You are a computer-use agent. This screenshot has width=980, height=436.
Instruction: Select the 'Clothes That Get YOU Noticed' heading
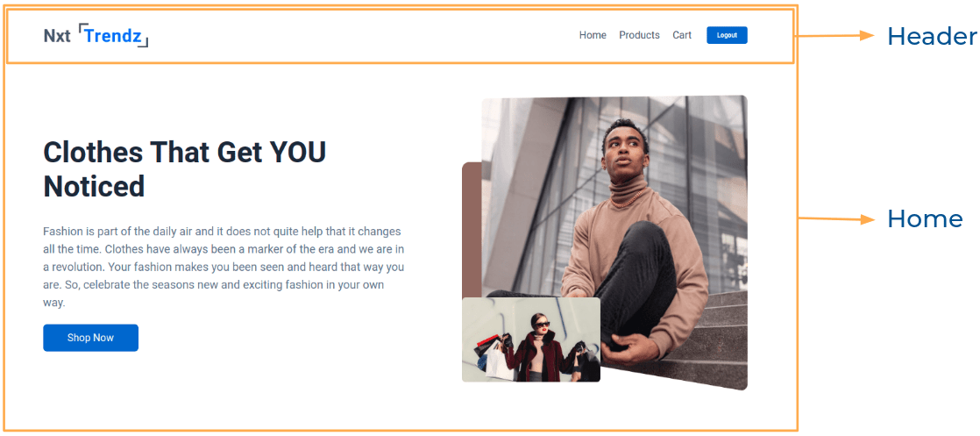point(185,169)
